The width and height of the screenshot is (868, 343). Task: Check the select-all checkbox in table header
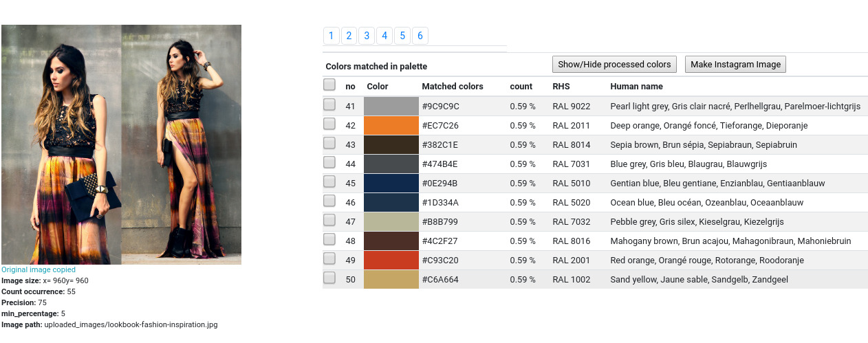(x=329, y=85)
